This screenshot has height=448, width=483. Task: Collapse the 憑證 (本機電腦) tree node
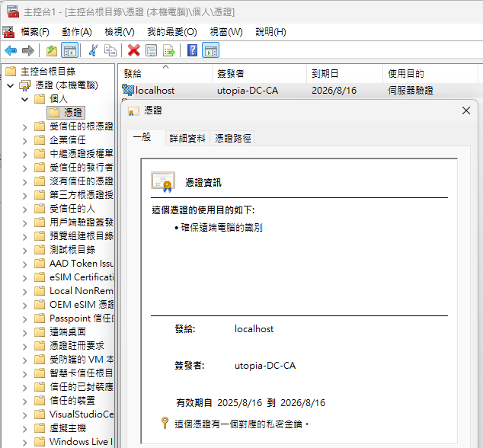coord(11,85)
